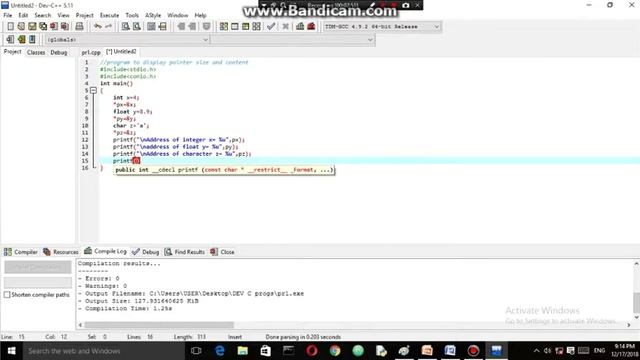Viewport: 640px width, 360px height.
Task: Create a new source file from toolbar
Action: [10, 27]
